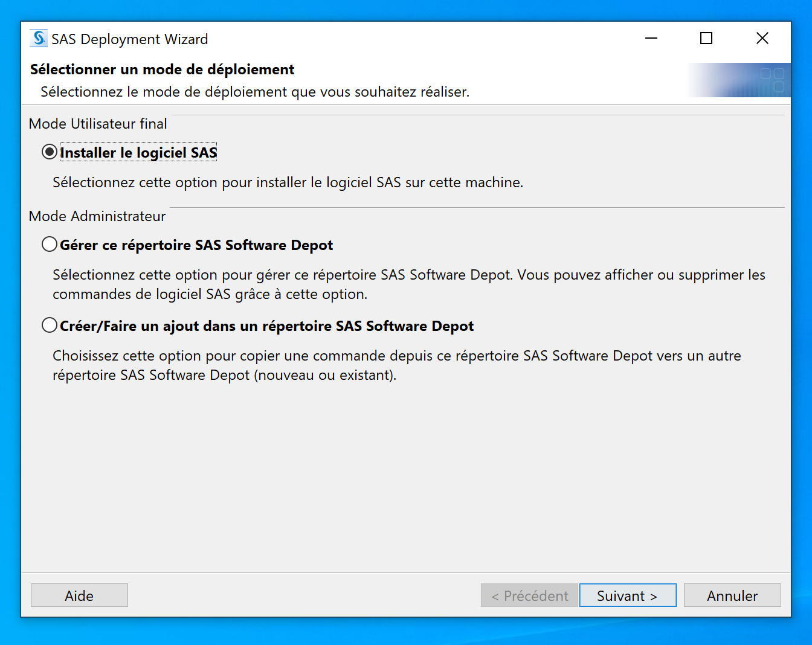This screenshot has height=645, width=812.
Task: Click the description mentioning "afficher ou supprimer les commandes"
Action: coord(408,284)
